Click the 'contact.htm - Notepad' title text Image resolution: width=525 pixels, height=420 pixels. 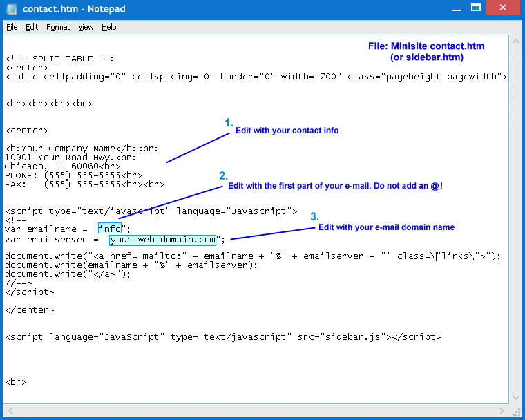[x=74, y=9]
